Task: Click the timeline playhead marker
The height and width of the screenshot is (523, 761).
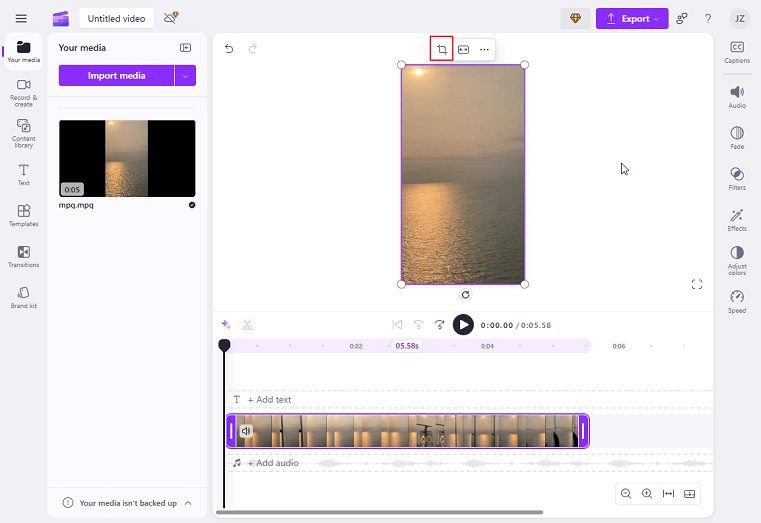Action: pos(224,345)
